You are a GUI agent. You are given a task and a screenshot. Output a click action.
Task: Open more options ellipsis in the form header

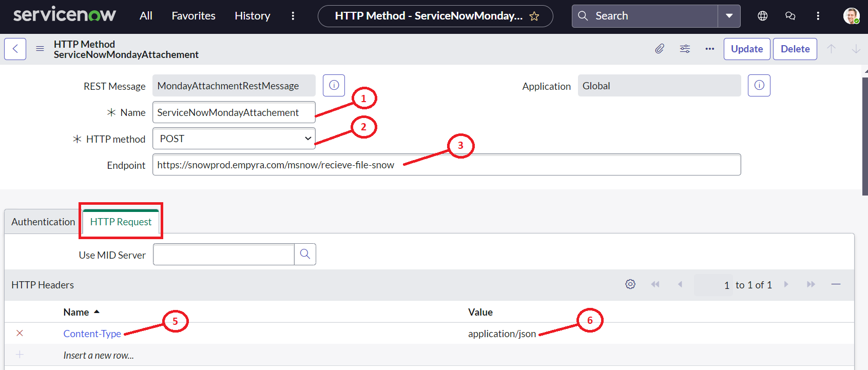pyautogui.click(x=710, y=49)
